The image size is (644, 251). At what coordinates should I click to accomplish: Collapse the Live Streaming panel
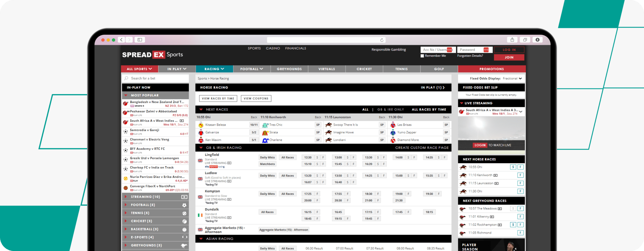462,103
